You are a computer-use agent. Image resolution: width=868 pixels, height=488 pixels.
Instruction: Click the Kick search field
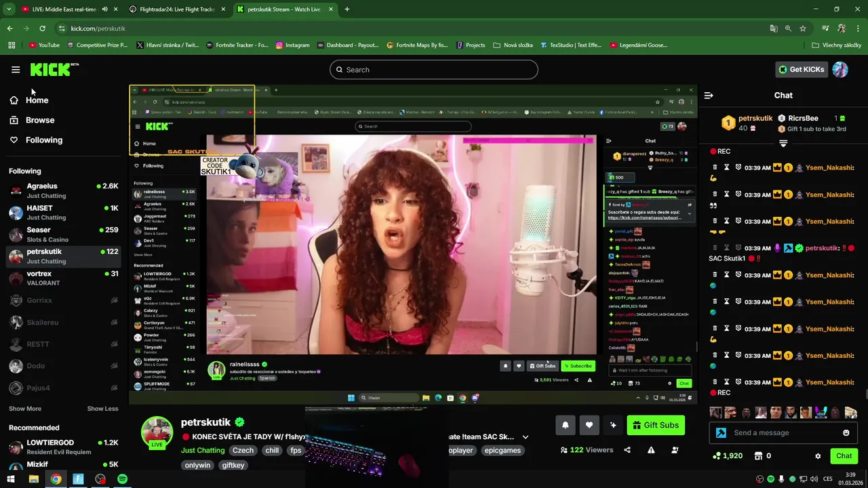tap(434, 70)
